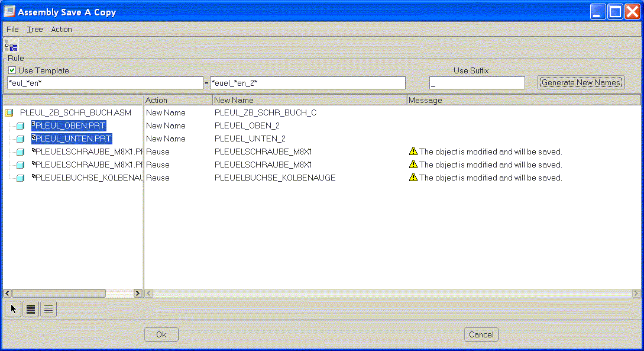Select PLEUL_OBEN.PRT in the tree
This screenshot has width=644, height=351.
tap(69, 125)
